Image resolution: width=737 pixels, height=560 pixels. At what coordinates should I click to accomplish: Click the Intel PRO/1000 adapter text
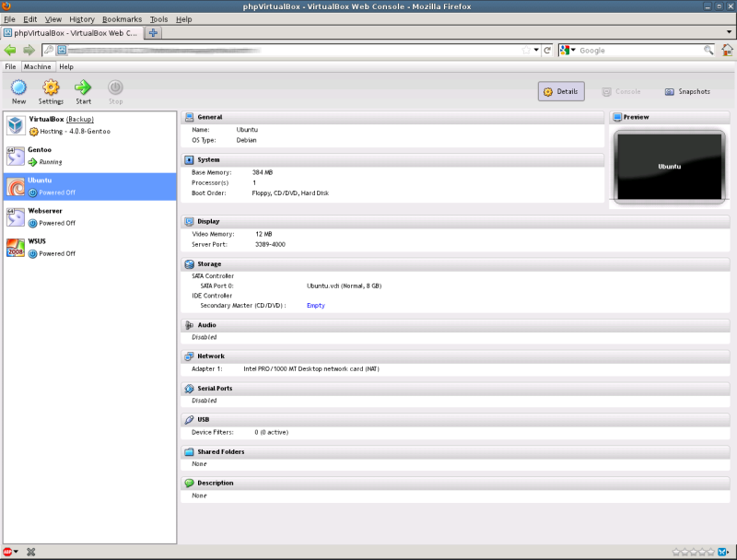(x=311, y=368)
